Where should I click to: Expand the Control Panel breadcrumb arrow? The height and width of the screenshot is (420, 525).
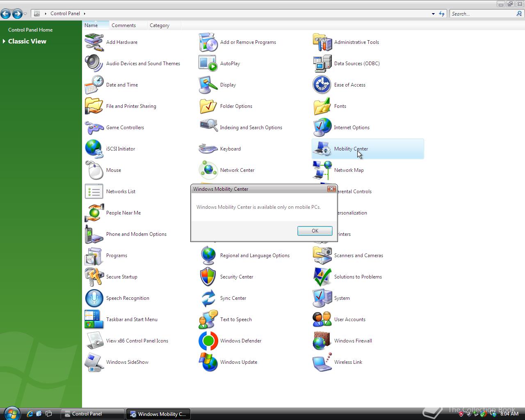click(84, 14)
